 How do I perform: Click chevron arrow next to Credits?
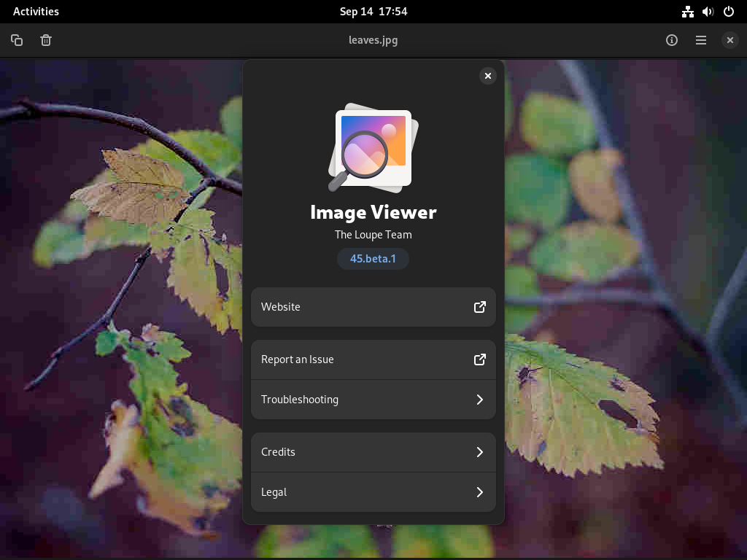pos(480,452)
